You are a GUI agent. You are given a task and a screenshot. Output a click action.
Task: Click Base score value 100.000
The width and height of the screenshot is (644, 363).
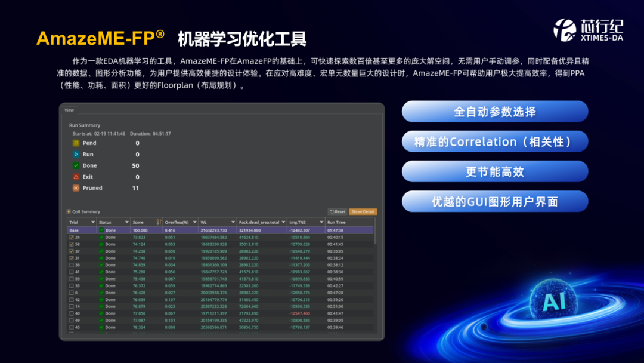[140, 230]
